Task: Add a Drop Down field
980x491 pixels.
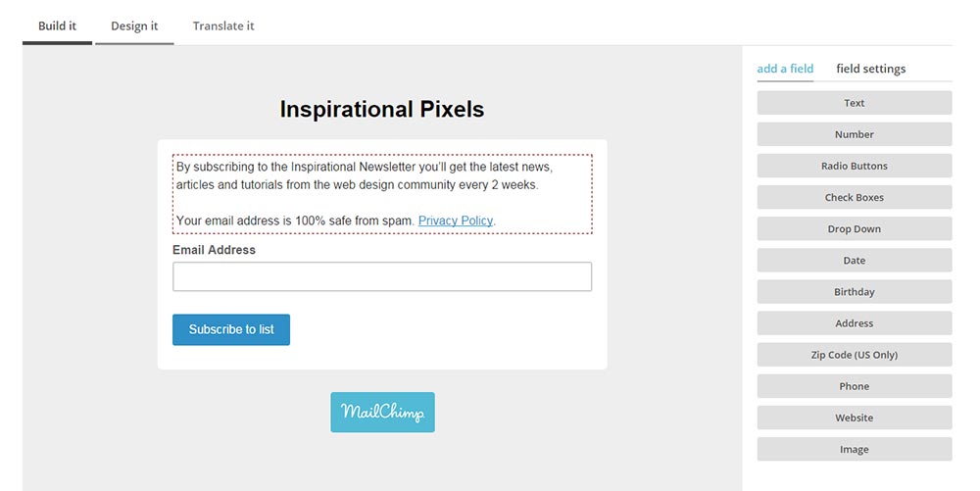Action: 854,228
